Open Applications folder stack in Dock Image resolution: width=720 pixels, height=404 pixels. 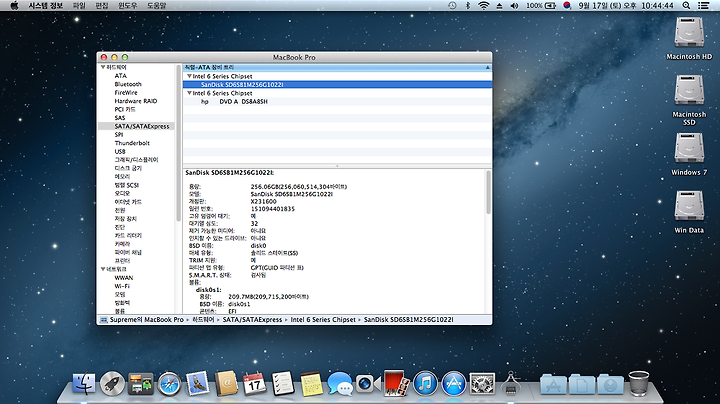pyautogui.click(x=553, y=385)
